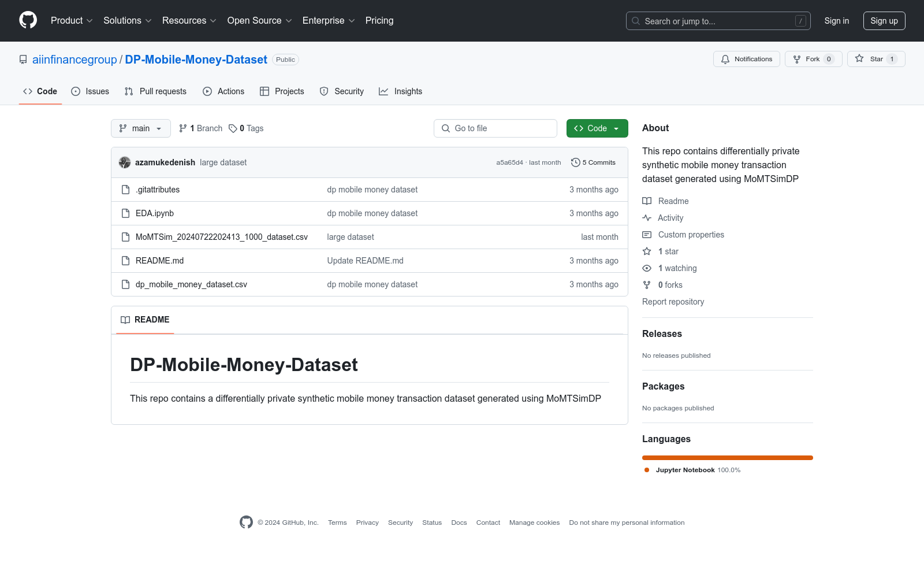924x578 pixels.
Task: Click file icon next to README.md
Action: click(126, 261)
